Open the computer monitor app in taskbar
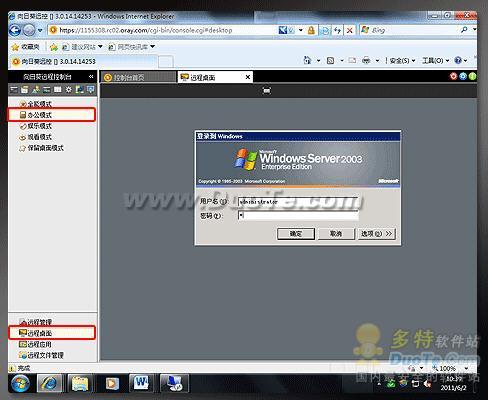This screenshot has height=400, width=488. click(x=174, y=383)
